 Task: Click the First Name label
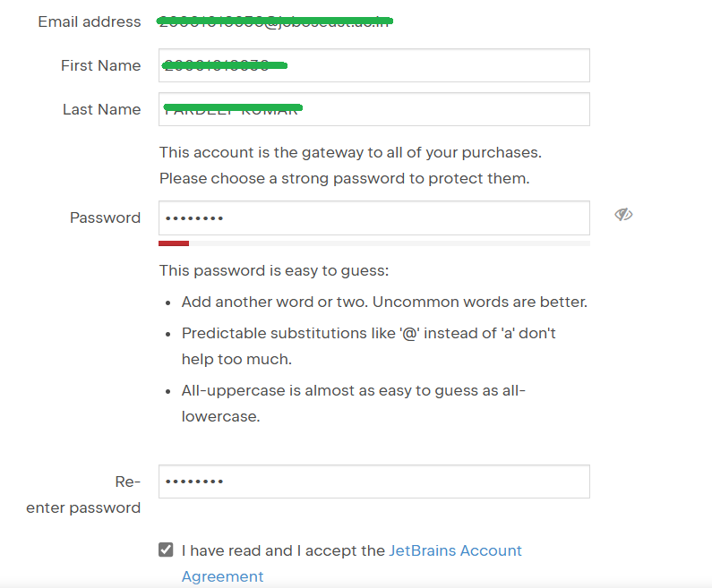101,65
